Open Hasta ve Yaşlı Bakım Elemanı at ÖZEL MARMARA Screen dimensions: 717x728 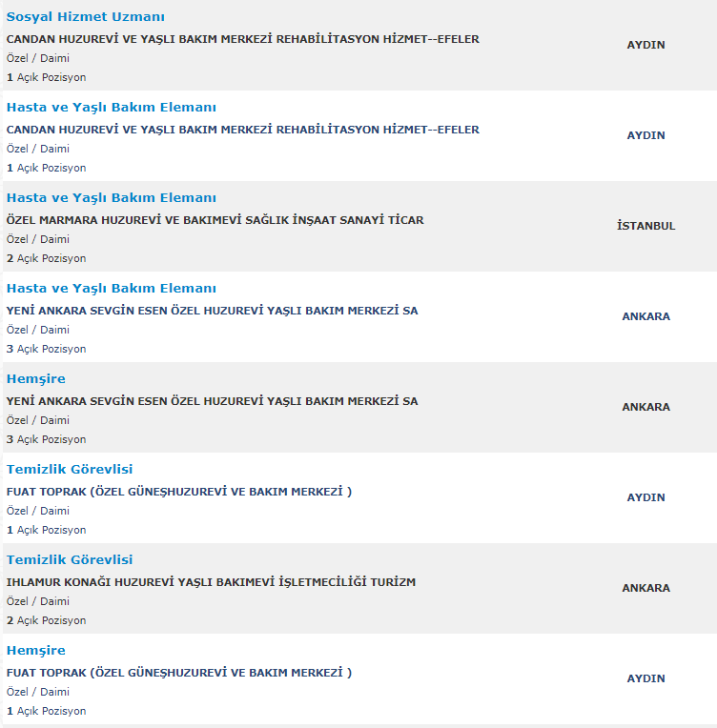[x=111, y=198]
